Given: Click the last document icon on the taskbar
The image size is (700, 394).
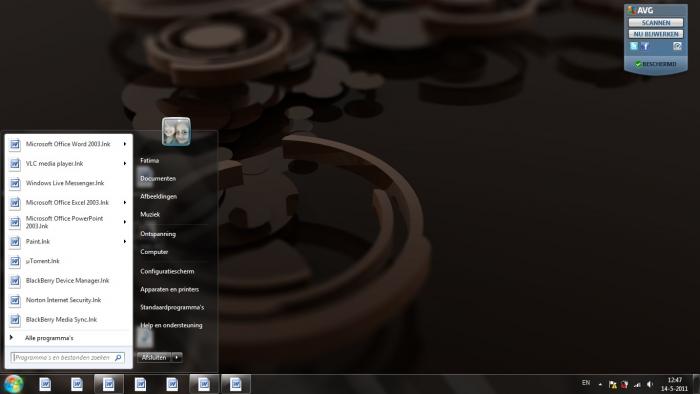Looking at the screenshot, I should tap(236, 384).
